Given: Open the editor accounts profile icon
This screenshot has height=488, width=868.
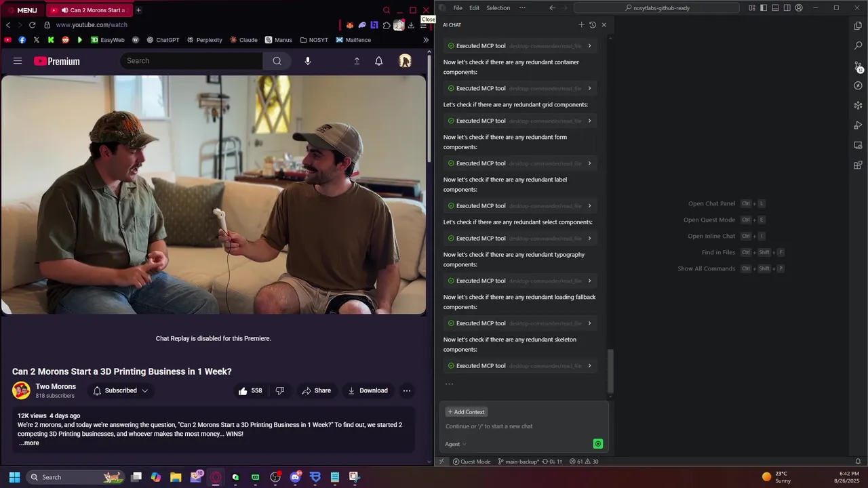Looking at the screenshot, I should pos(799,8).
